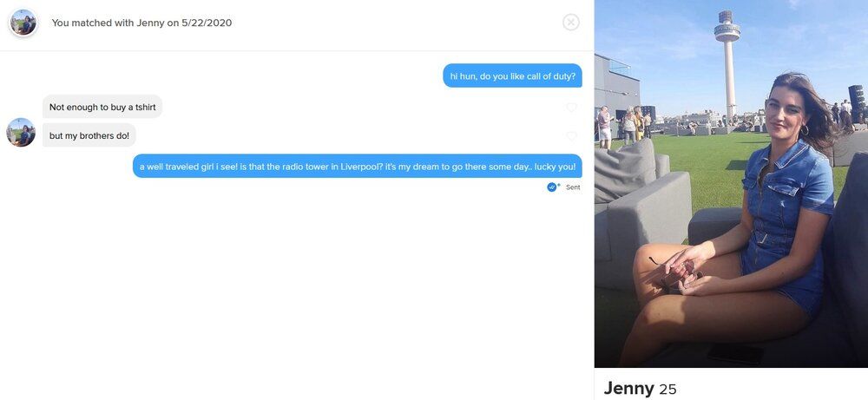The width and height of the screenshot is (868, 400).
Task: Close the conversation with the X button
Action: point(571,23)
